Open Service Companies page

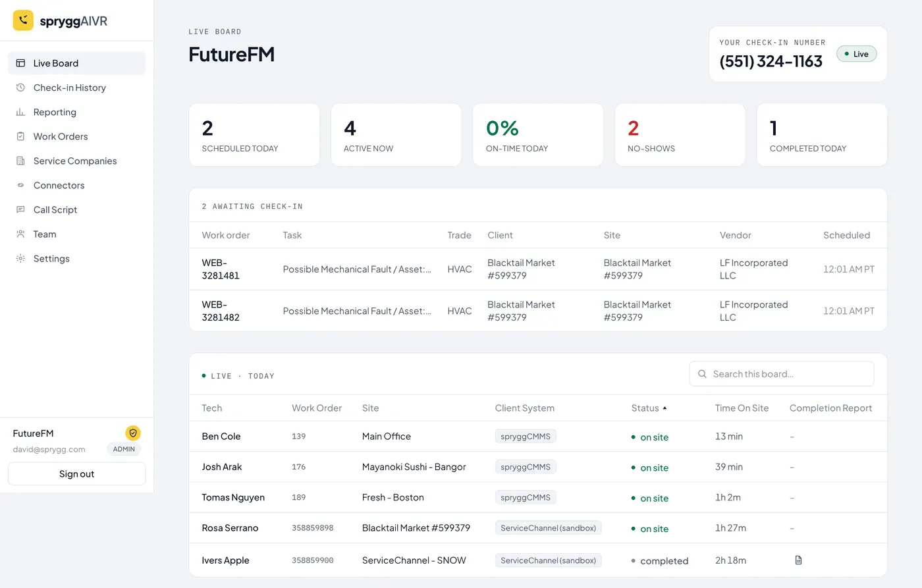[76, 161]
